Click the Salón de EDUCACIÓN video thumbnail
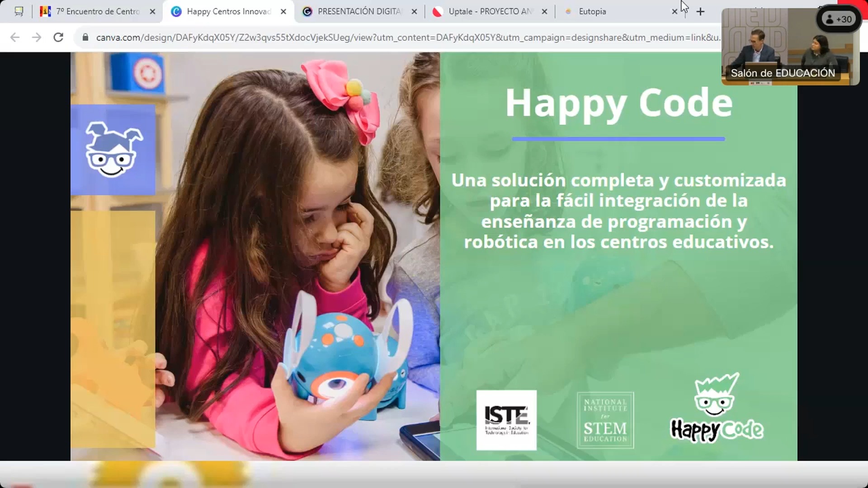This screenshot has width=868, height=488. pyautogui.click(x=790, y=47)
